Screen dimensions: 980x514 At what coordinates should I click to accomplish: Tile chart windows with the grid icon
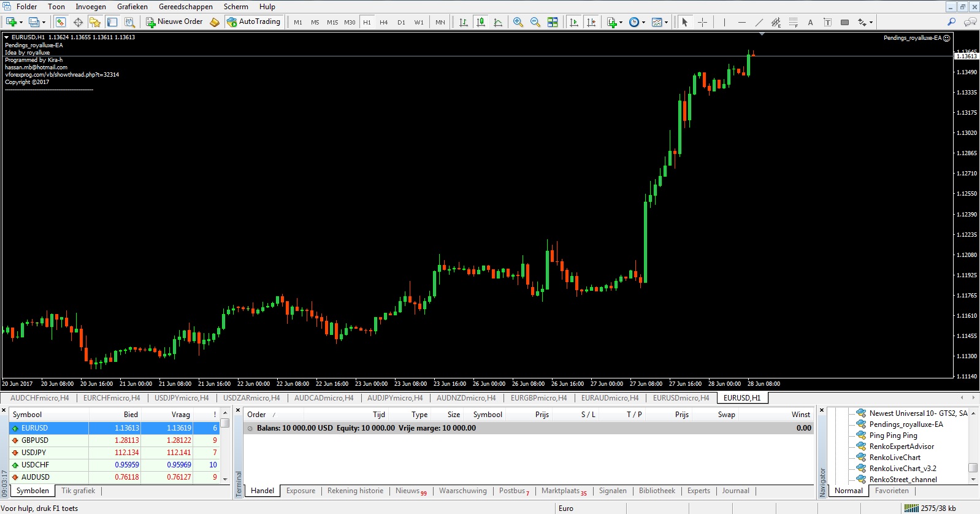coord(553,22)
